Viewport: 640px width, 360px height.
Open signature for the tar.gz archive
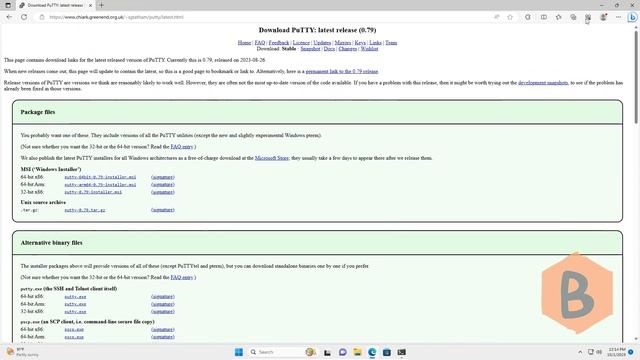(163, 210)
